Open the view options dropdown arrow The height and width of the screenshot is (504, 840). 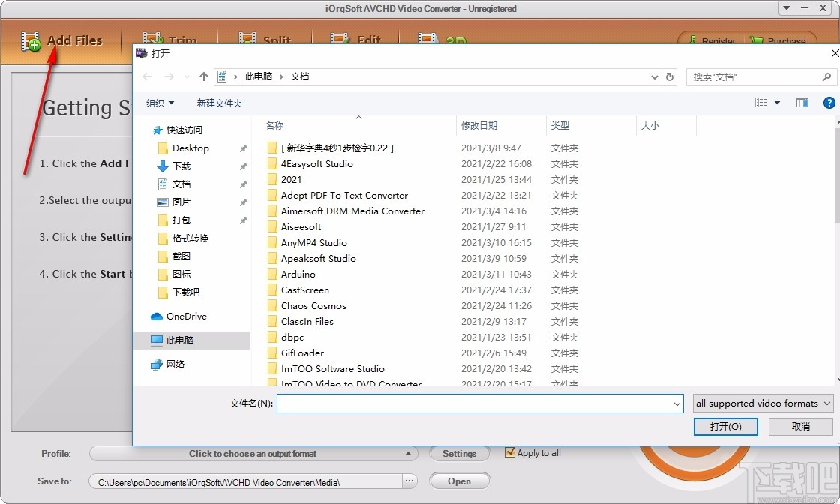pos(778,103)
